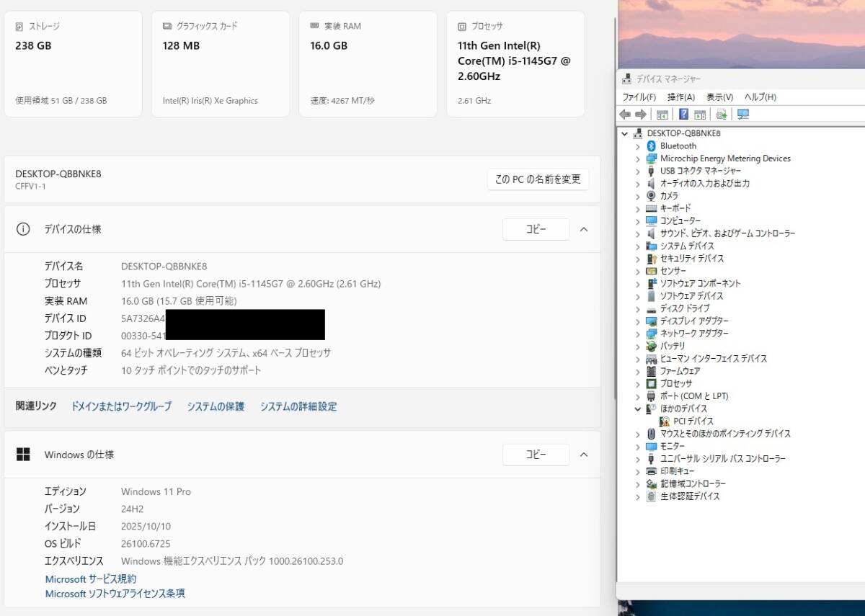Click the 印刷キュー printer icon
865x616 pixels.
click(x=652, y=471)
